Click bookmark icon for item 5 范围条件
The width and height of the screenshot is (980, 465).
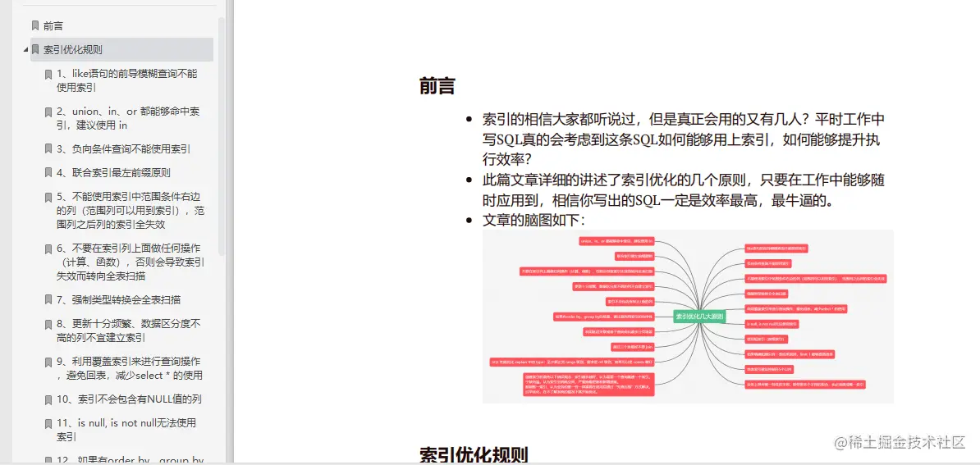(48, 197)
